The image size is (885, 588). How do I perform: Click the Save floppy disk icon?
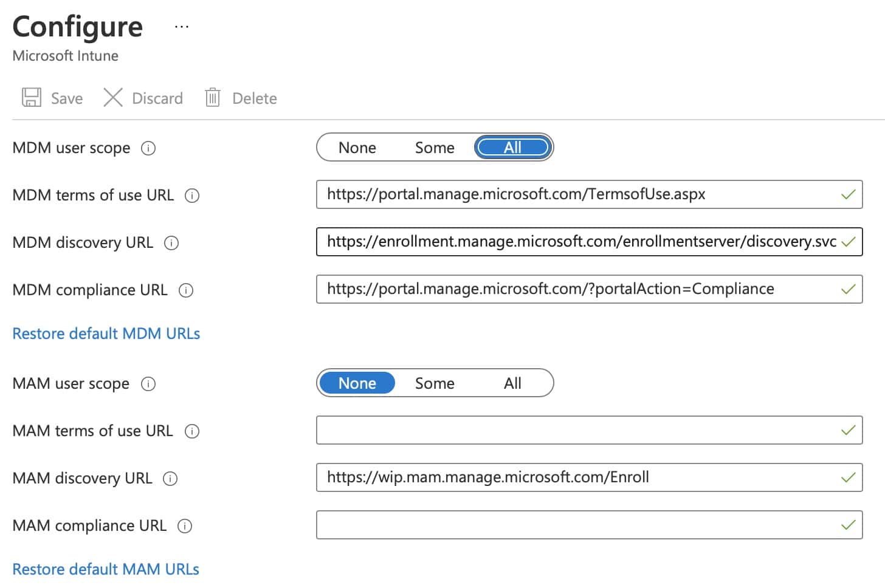click(x=32, y=97)
